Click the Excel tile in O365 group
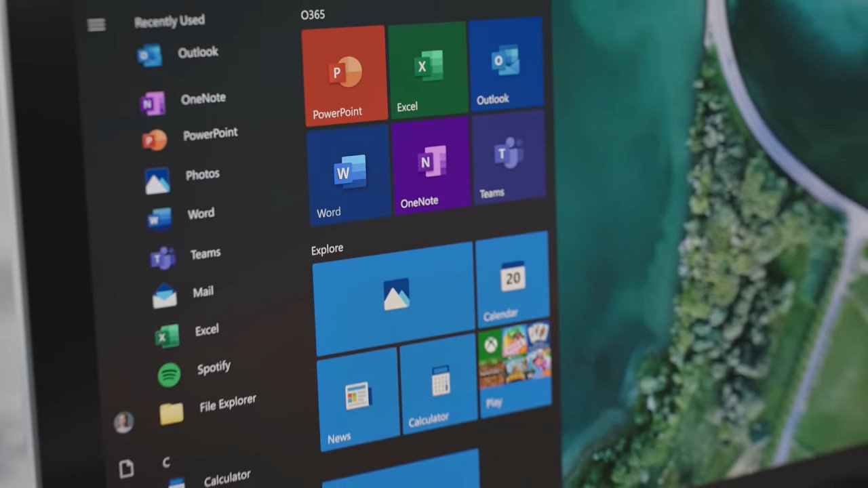 pos(428,68)
